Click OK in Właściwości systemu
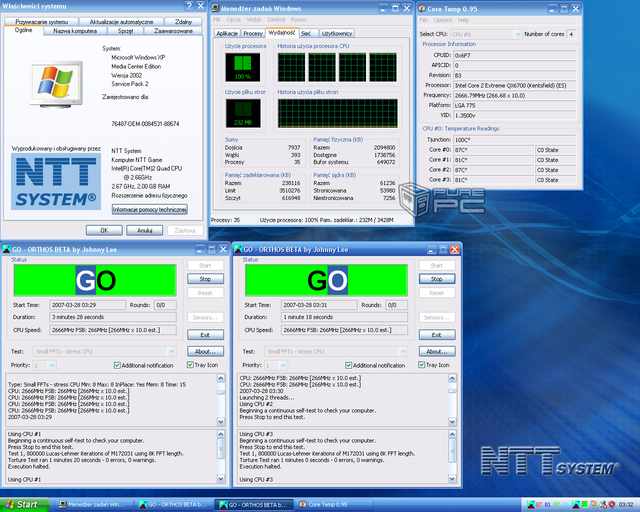This screenshot has height=512, width=640. [104, 230]
